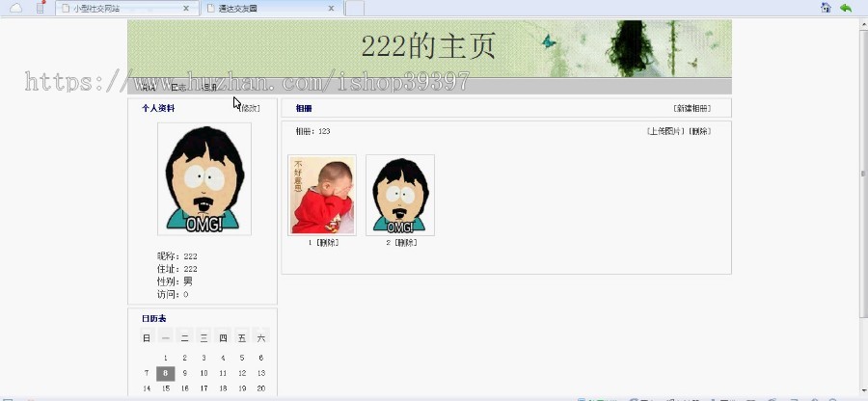Click the 222的主页 page title
The width and height of the screenshot is (868, 401).
(x=428, y=46)
